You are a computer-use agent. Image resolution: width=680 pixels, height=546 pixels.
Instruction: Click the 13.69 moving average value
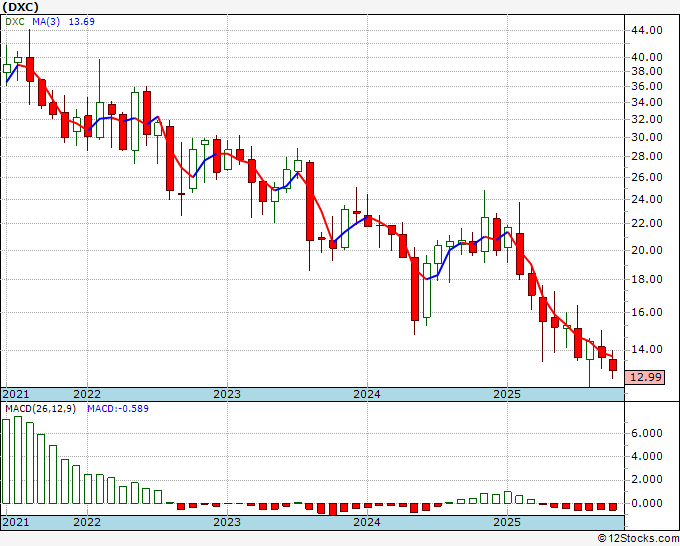[x=82, y=22]
